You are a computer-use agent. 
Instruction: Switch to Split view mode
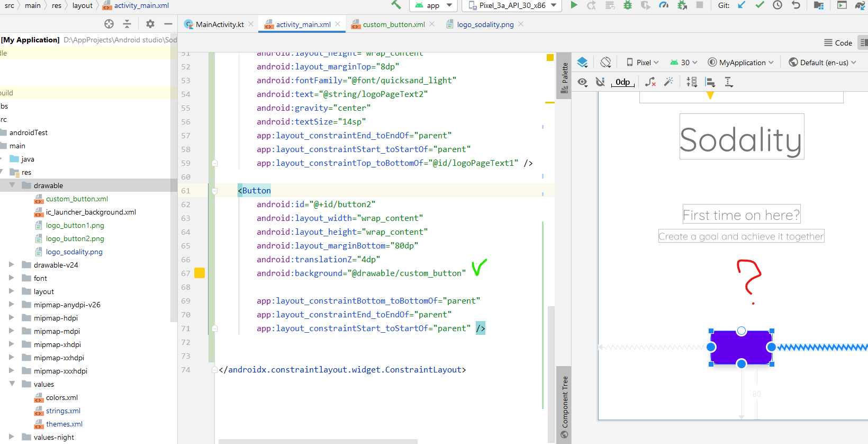[x=864, y=43]
